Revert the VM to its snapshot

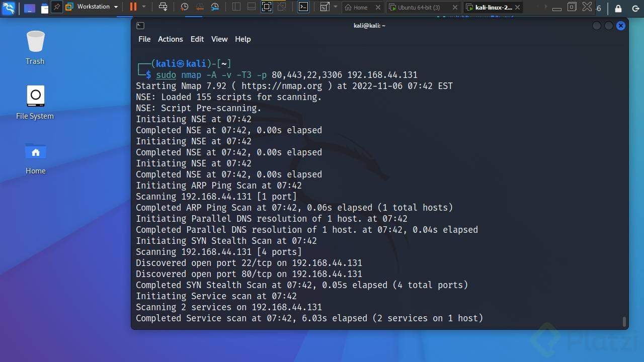click(x=199, y=7)
